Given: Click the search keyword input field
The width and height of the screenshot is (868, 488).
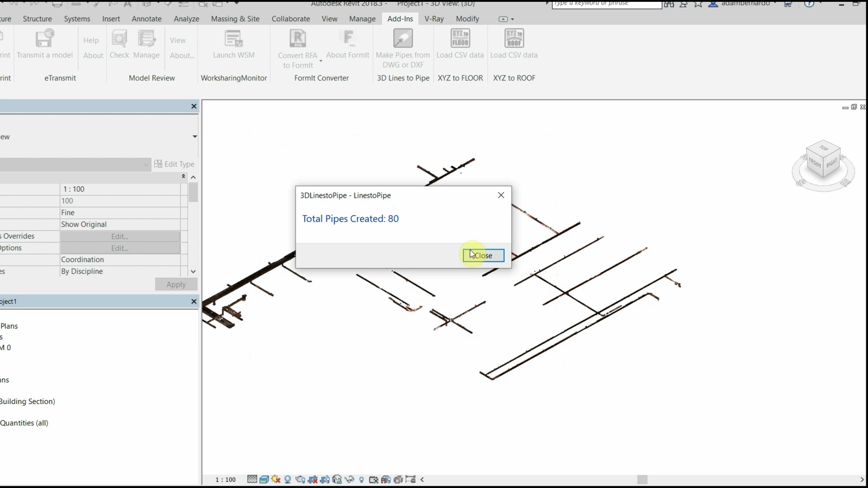Looking at the screenshot, I should click(606, 4).
